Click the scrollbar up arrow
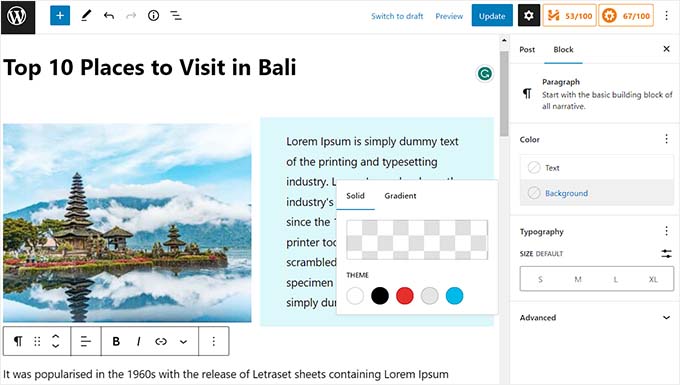Screen dimensions: 680x385 [504, 40]
